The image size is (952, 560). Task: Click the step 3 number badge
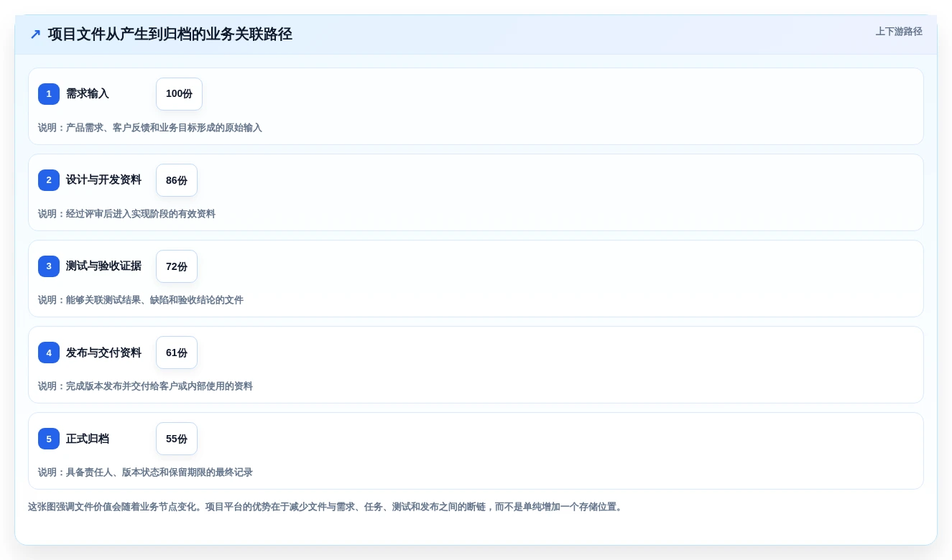point(49,266)
